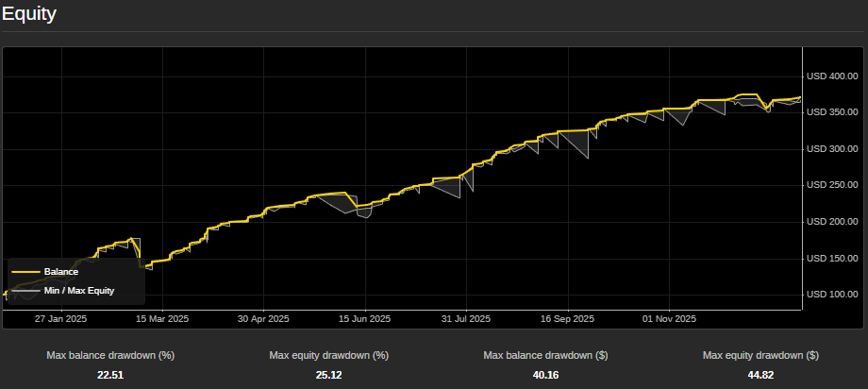The image size is (868, 389).
Task: Toggle the Balance series in legend
Action: [60, 272]
